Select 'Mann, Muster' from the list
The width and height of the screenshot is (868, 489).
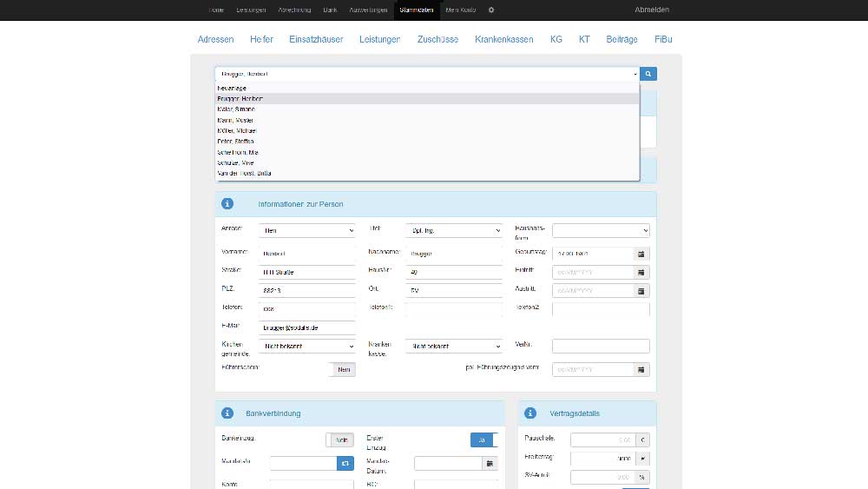coord(427,120)
